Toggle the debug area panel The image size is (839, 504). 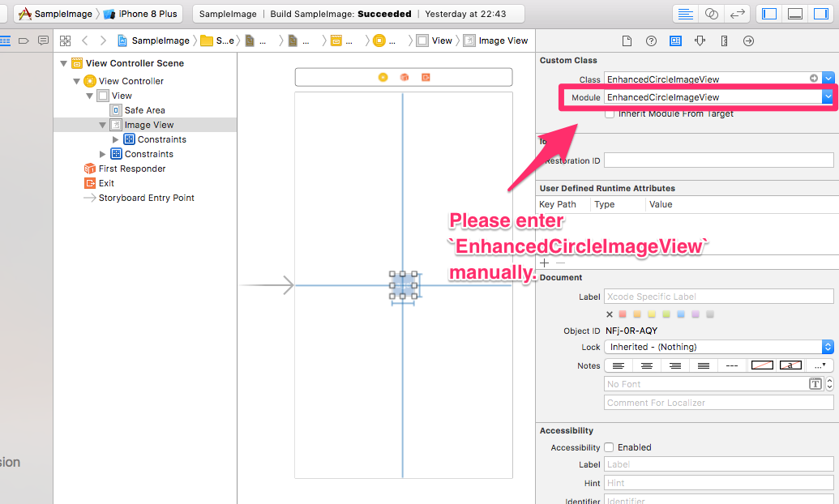click(x=795, y=14)
